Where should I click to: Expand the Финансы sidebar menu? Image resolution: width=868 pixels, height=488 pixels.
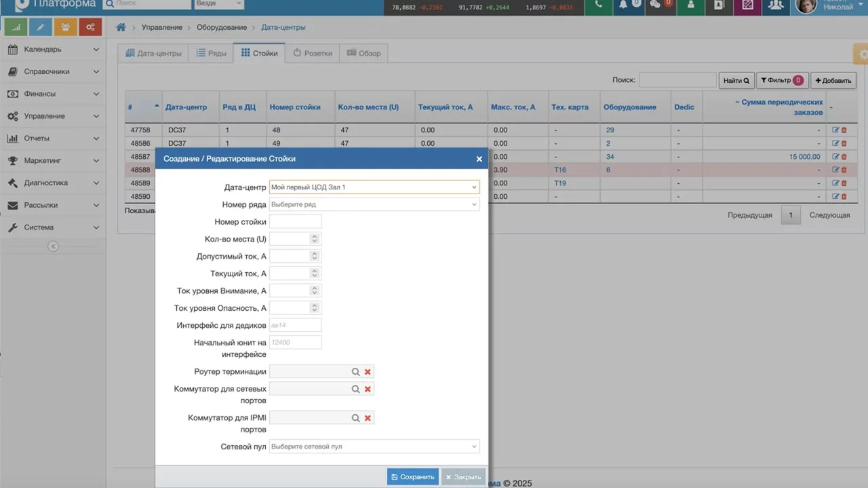pos(53,94)
